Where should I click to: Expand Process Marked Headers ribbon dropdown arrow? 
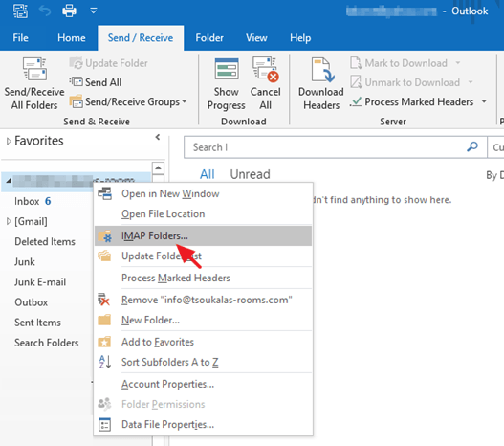click(x=484, y=102)
